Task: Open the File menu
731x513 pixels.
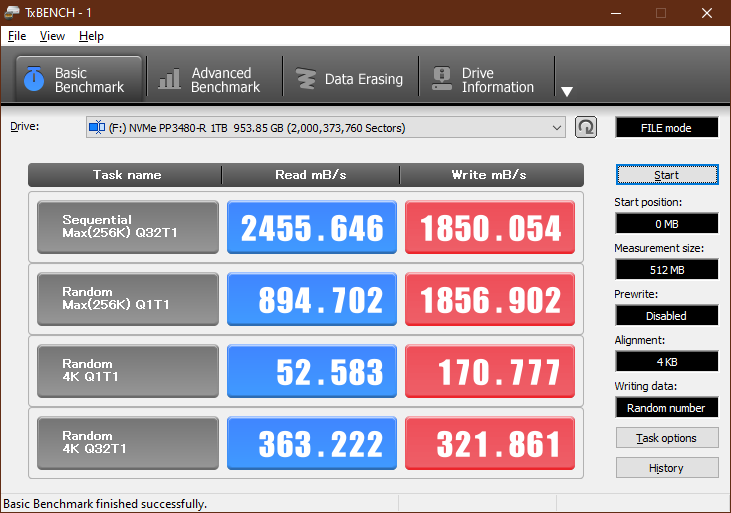Action: coord(17,36)
